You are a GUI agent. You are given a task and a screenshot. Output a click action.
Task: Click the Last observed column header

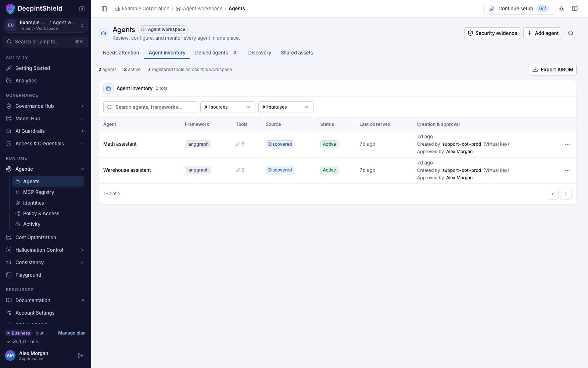[375, 124]
